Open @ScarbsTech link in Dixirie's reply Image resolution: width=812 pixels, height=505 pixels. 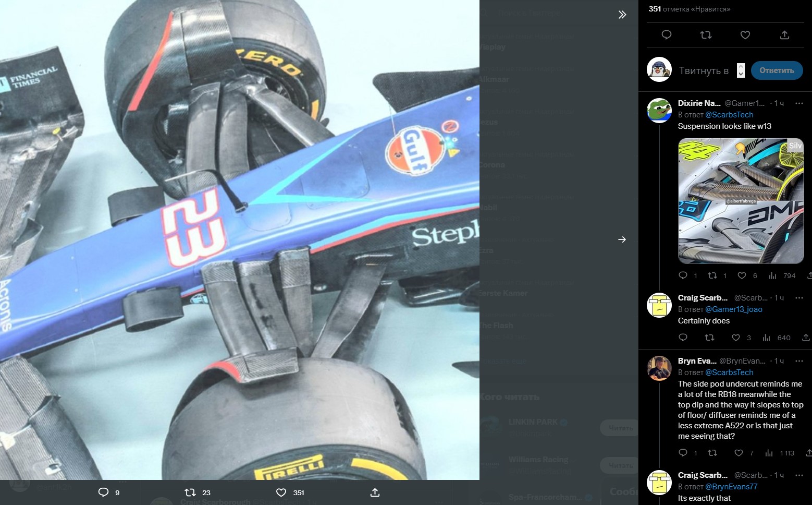point(729,115)
